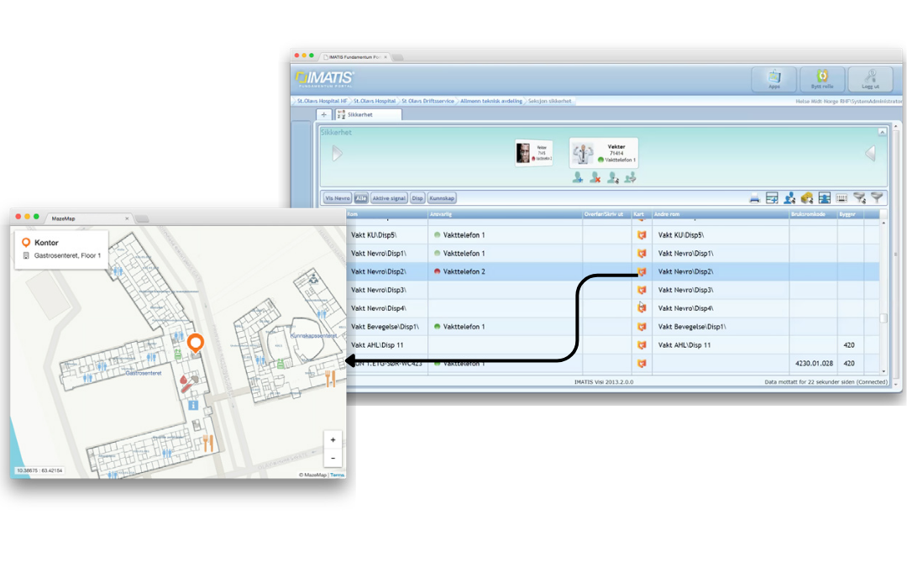Click Vakt AHL\Disp 11 in Rom column
The width and height of the screenshot is (907, 588).
click(377, 345)
